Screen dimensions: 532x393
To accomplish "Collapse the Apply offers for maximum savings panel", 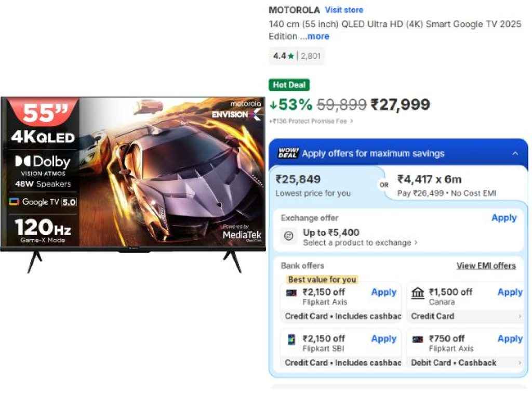I will click(515, 153).
